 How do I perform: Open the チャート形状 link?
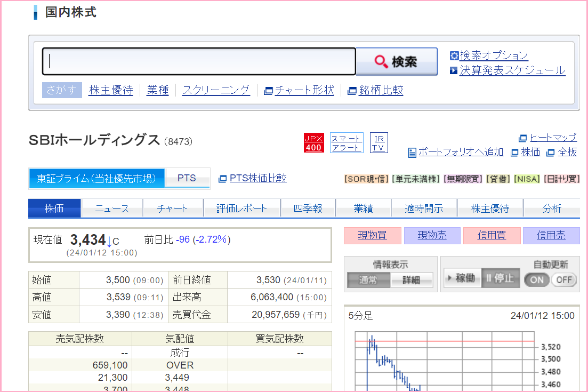click(304, 90)
